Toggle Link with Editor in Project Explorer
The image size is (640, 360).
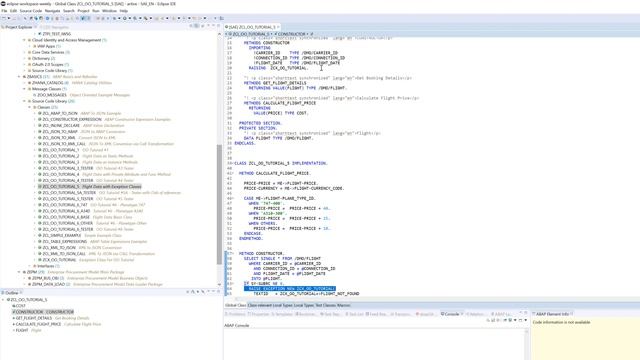(x=197, y=26)
